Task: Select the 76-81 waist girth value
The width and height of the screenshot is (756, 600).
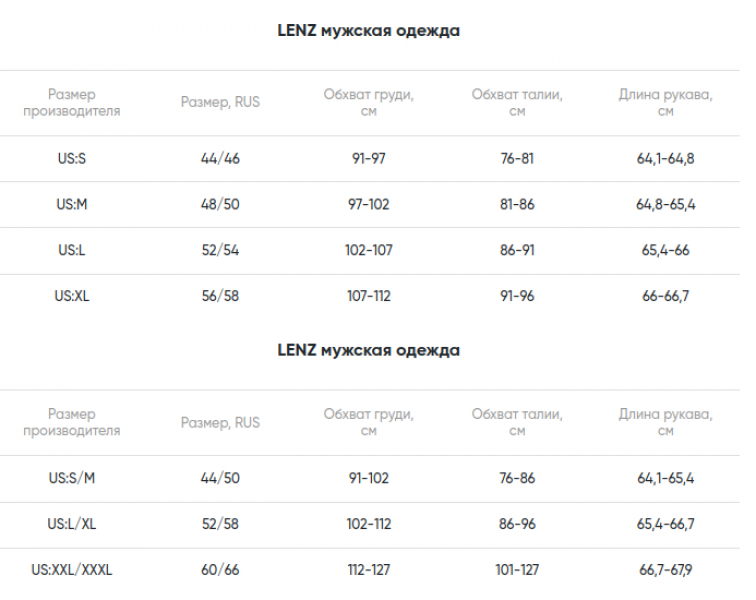Action: pyautogui.click(x=517, y=158)
